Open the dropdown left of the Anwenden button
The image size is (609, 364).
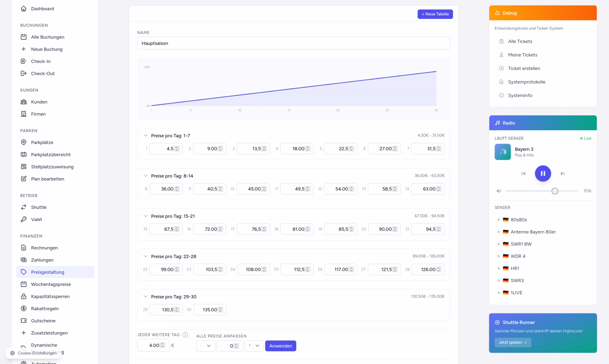point(254,346)
